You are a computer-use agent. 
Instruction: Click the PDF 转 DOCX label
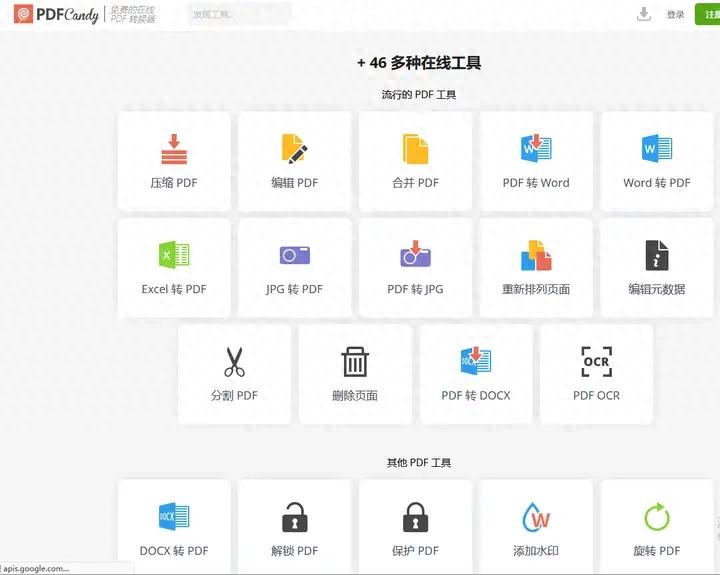pos(476,395)
